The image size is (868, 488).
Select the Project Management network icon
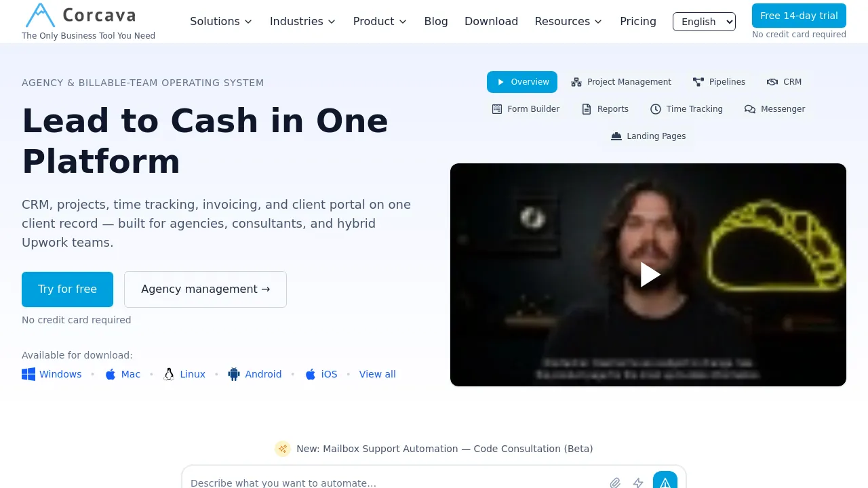[x=576, y=82]
